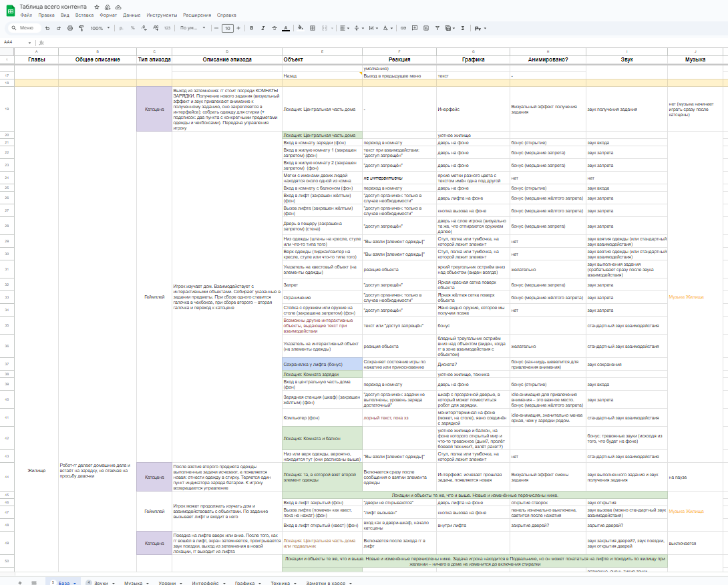This screenshot has height=585, width=728.
Task: Decrease decimal places
Action: 144,28
